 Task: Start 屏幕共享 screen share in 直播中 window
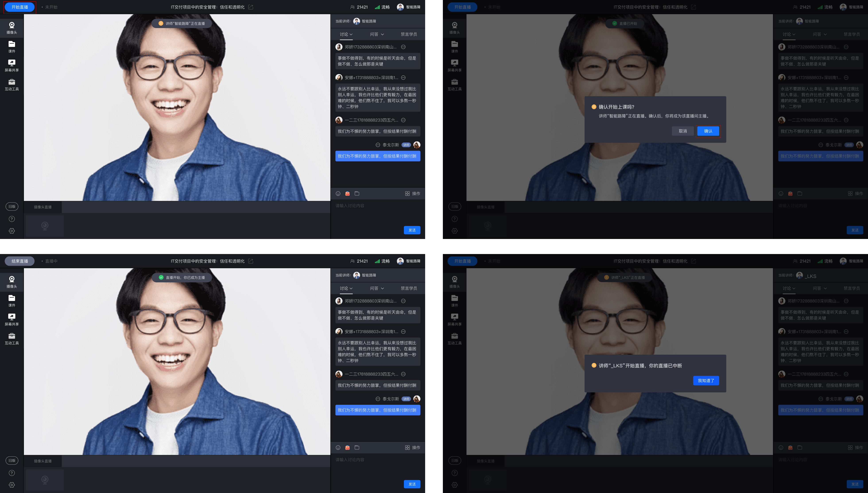(12, 320)
